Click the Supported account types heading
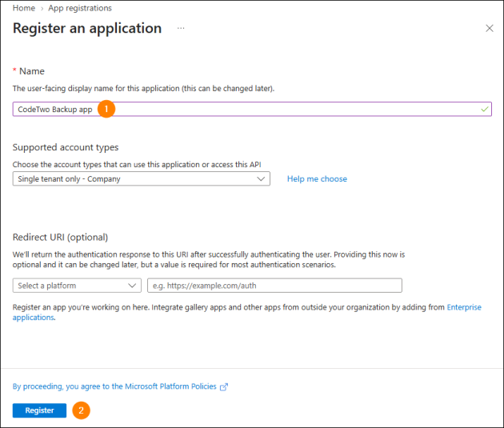Screen dimensions: 504x428 [66, 147]
